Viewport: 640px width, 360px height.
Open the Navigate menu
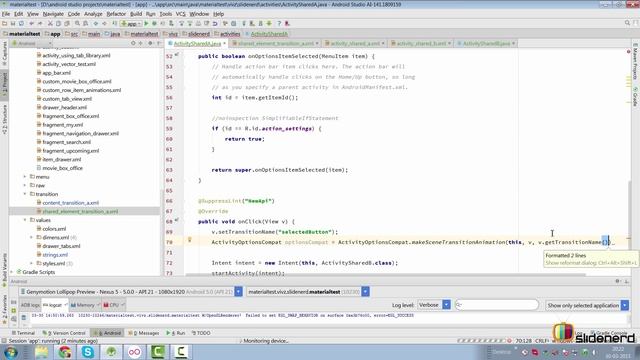(53, 14)
